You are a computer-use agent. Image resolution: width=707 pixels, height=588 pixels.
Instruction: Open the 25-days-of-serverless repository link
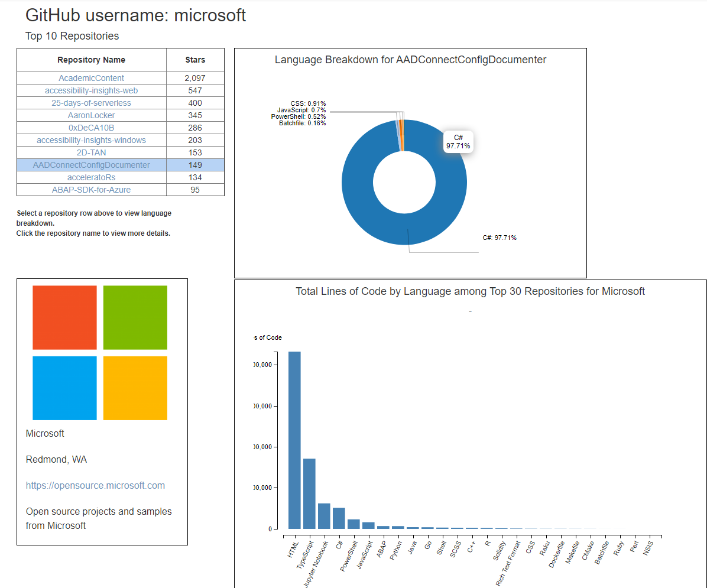tap(91, 103)
